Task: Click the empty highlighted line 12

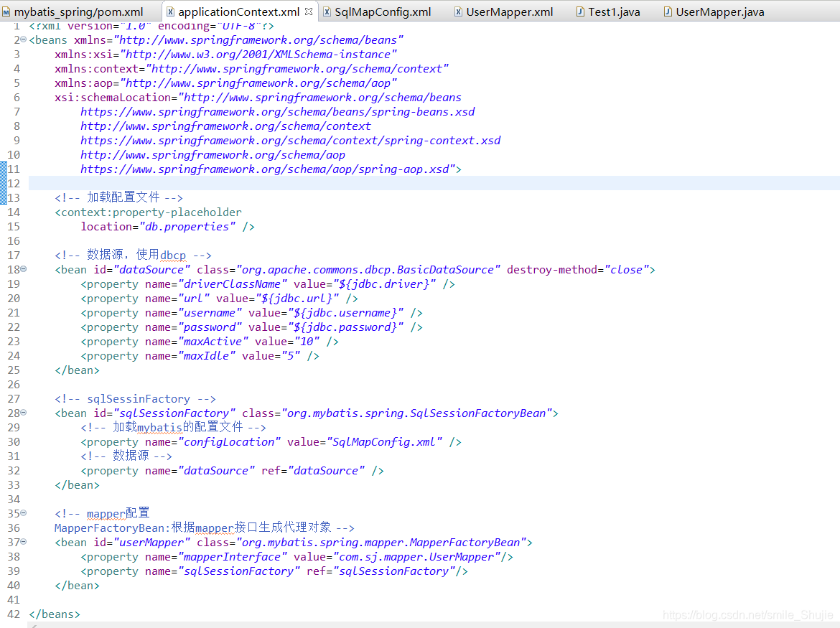Action: (434, 183)
